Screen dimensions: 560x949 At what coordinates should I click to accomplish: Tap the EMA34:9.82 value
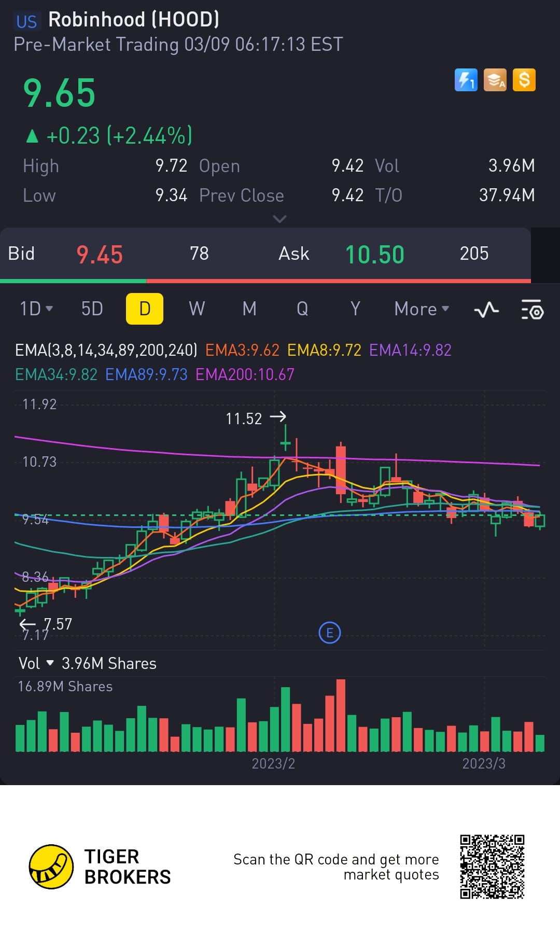click(x=56, y=374)
